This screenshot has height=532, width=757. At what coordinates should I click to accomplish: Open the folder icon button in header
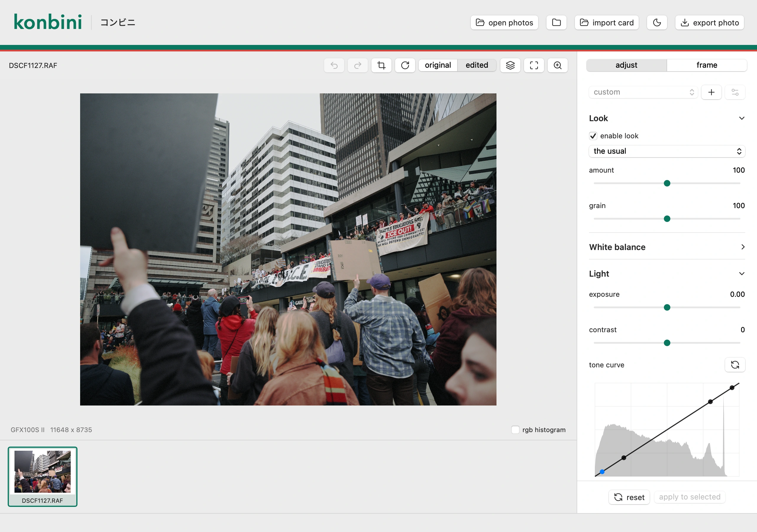557,22
